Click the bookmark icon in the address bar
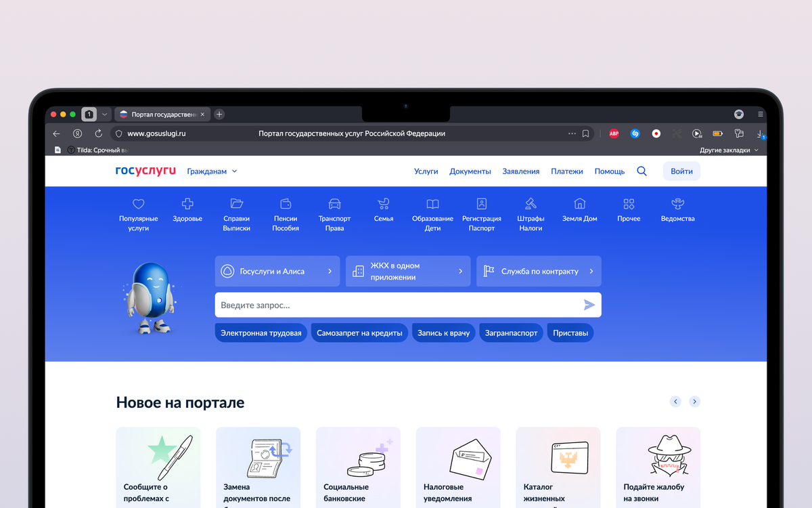This screenshot has width=812, height=508. 585,133
